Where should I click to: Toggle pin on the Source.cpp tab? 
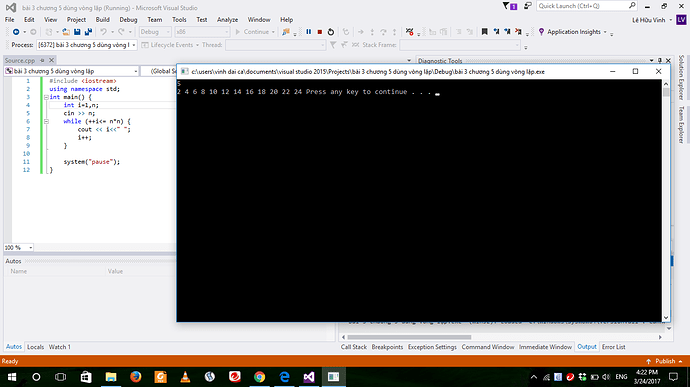coord(43,60)
